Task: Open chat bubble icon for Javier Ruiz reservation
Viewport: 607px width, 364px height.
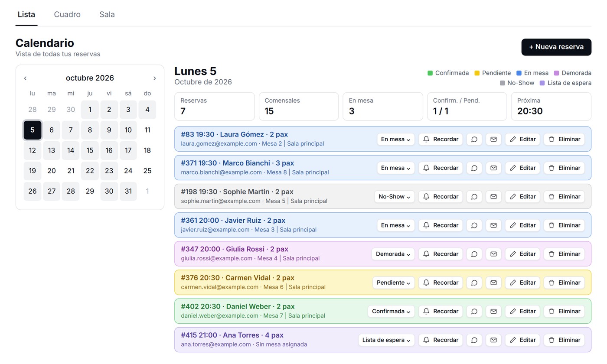Action: tap(474, 225)
